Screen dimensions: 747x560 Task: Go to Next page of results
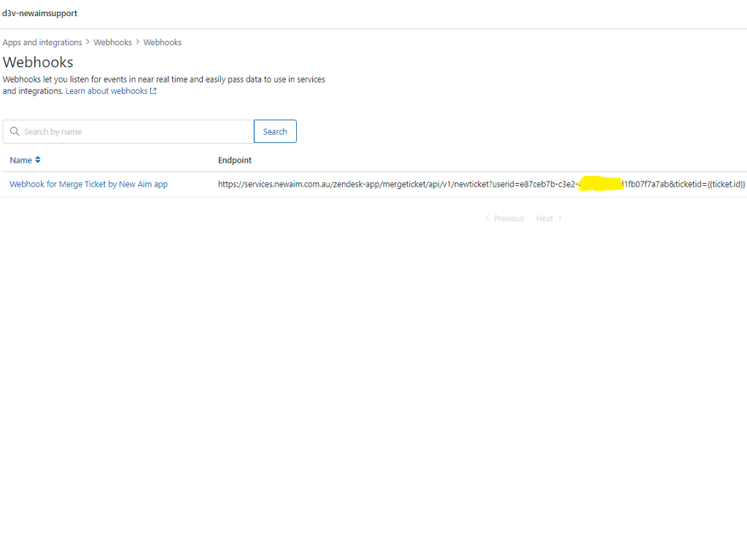coord(544,219)
